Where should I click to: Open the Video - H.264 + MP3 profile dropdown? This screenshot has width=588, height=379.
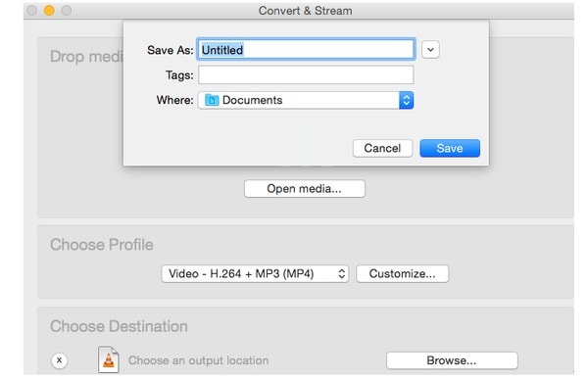(x=255, y=273)
